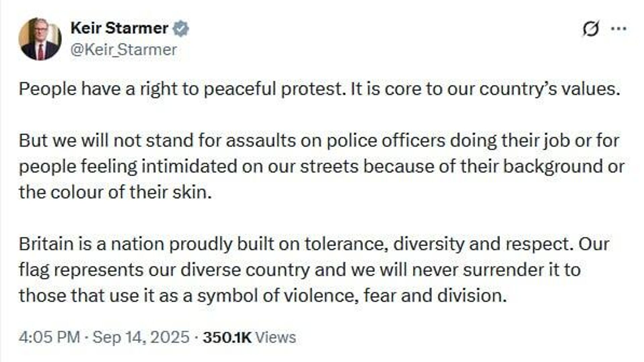Click the line starting "people feeling intimidated"
The image size is (644, 362).
(321, 167)
